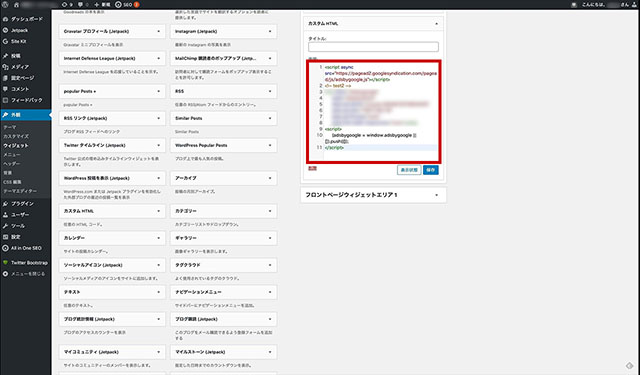Click the 設定 settings icon in sidebar
The image size is (640, 375).
(x=5, y=237)
